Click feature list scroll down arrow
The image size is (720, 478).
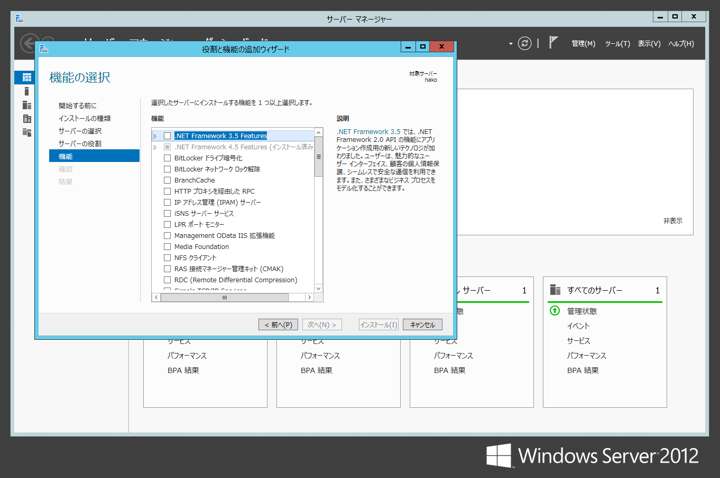point(318,288)
